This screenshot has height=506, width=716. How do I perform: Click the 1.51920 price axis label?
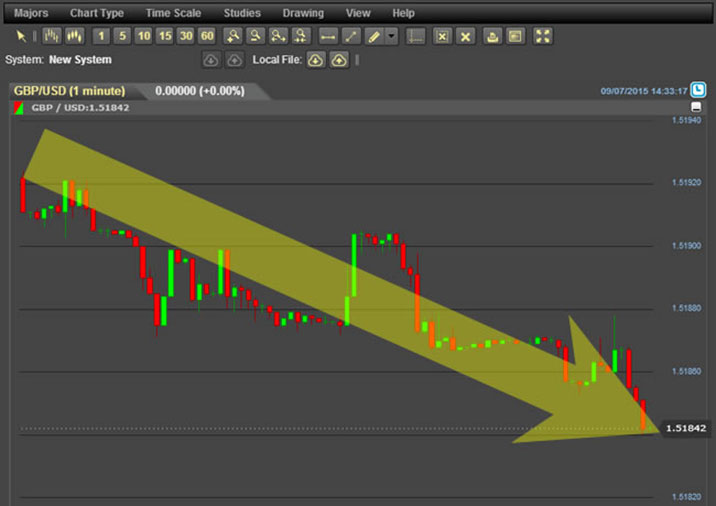[x=686, y=182]
